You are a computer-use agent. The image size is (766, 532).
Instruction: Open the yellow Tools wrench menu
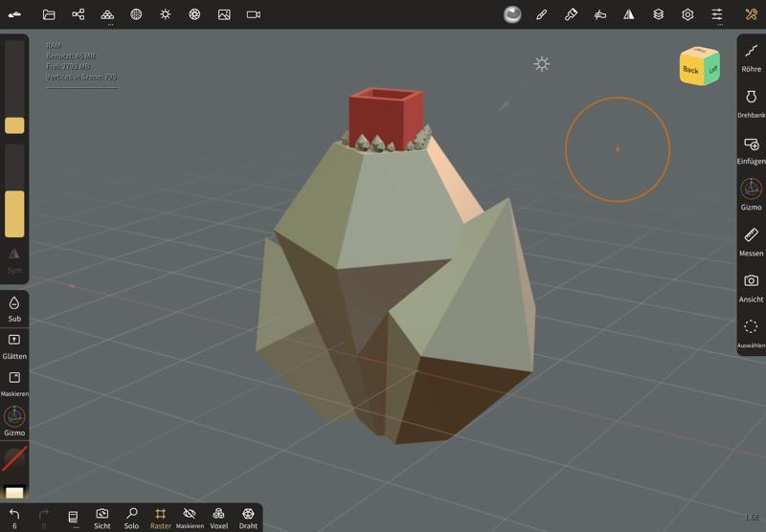pyautogui.click(x=751, y=14)
